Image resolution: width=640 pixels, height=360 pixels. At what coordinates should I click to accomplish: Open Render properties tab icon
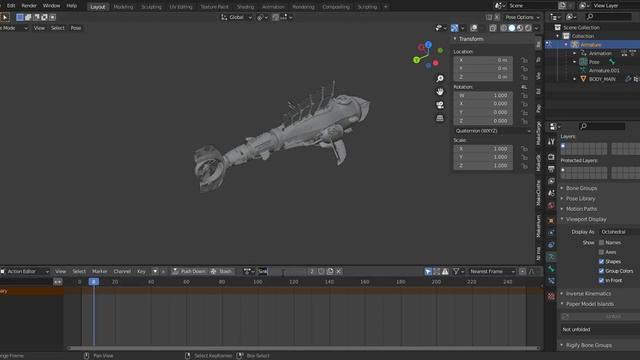551,157
